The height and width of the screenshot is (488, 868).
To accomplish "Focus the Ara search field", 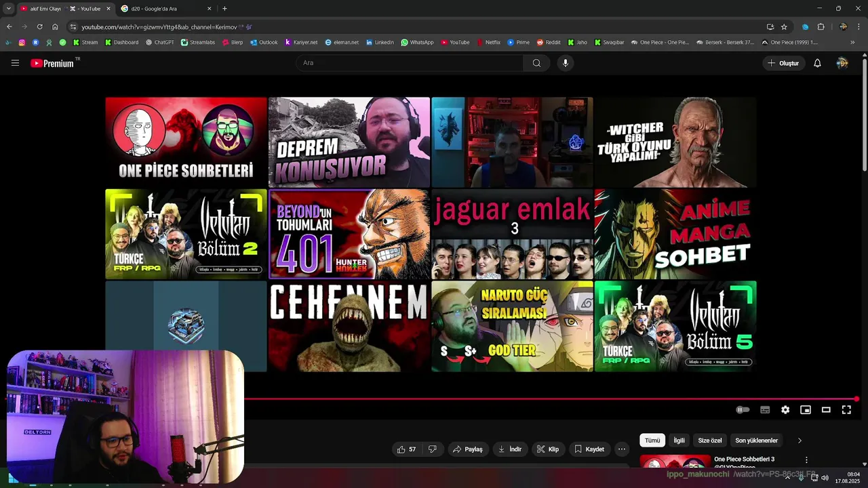I will (x=410, y=63).
